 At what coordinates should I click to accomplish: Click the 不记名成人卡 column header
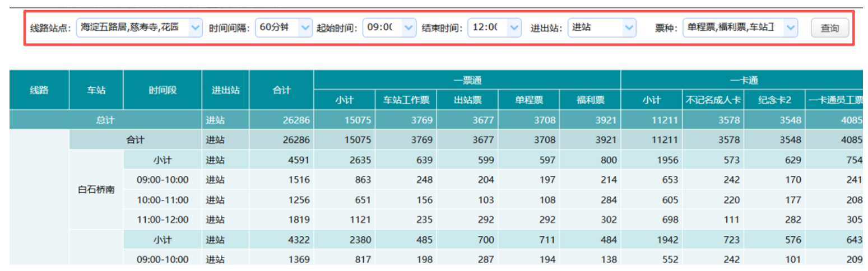click(713, 100)
